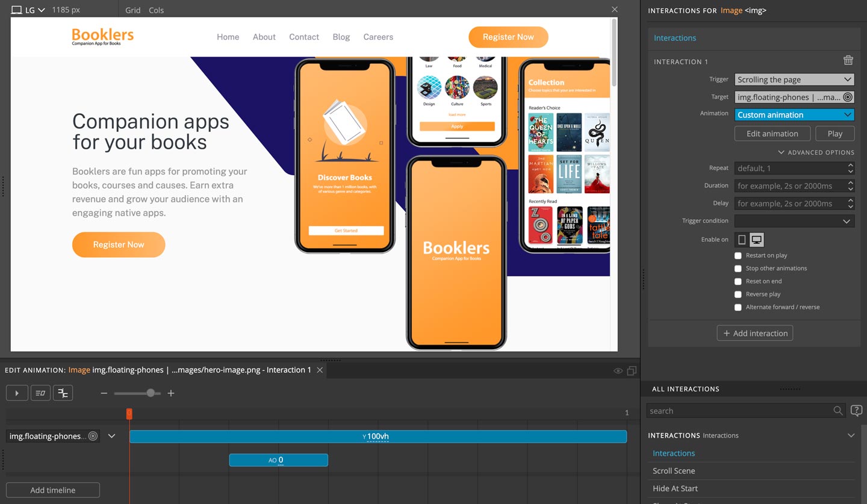Delete Interaction 1 using the trash icon
The height and width of the screenshot is (504, 867).
(x=848, y=60)
